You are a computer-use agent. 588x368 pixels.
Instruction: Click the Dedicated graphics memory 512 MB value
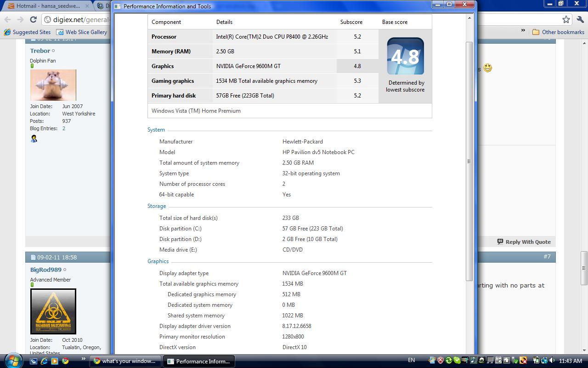(x=291, y=294)
